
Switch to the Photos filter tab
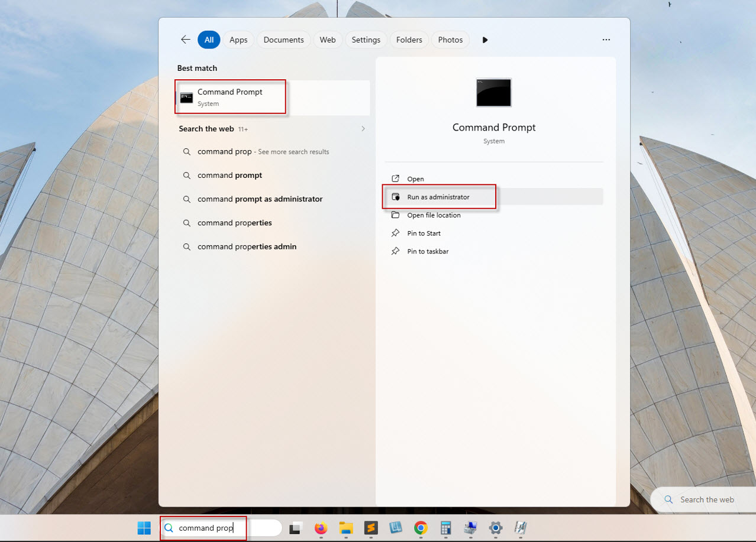pos(451,40)
